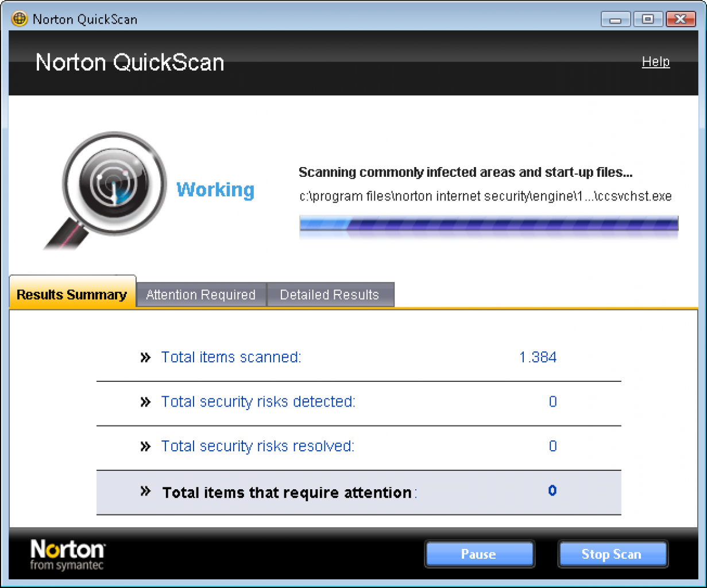This screenshot has height=588, width=707.
Task: Close the Norton QuickScan window
Action: click(680, 19)
